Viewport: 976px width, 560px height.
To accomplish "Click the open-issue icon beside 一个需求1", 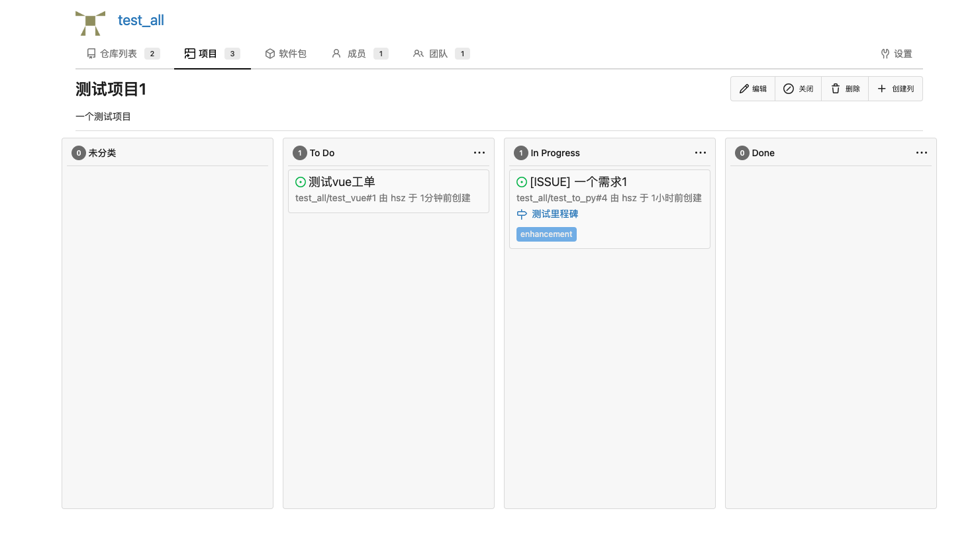I will tap(522, 182).
